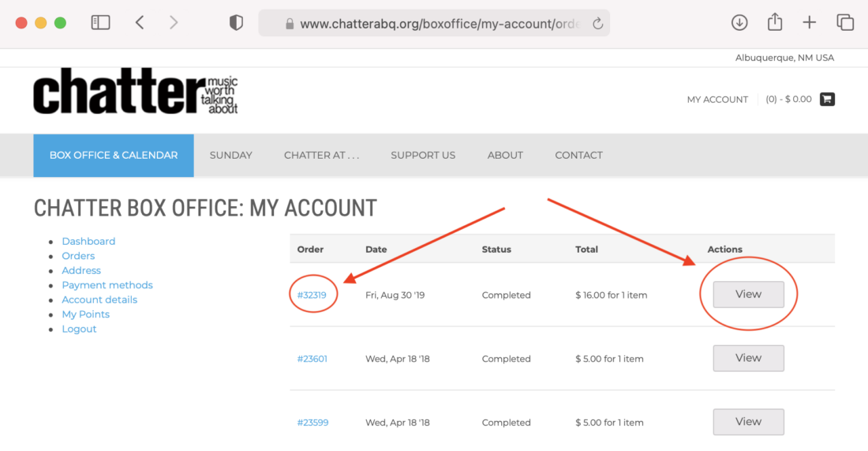Go back with the back arrow
Screen dimensions: 868x451
tap(140, 23)
